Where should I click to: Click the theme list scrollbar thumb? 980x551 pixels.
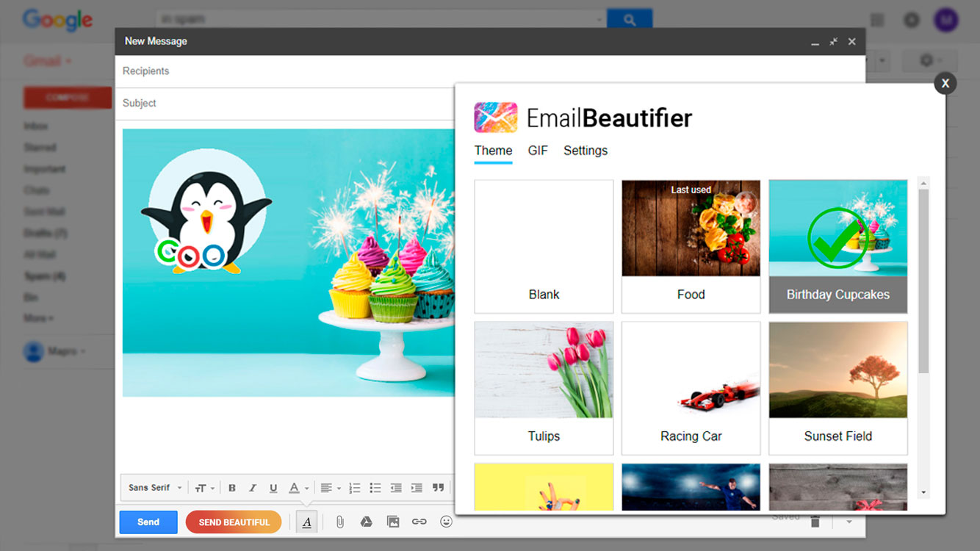pos(923,281)
